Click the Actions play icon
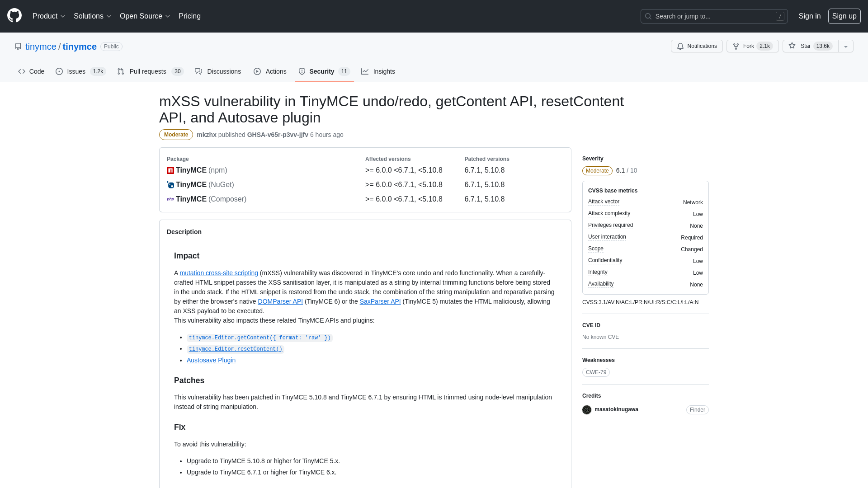The image size is (868, 488). point(257,71)
